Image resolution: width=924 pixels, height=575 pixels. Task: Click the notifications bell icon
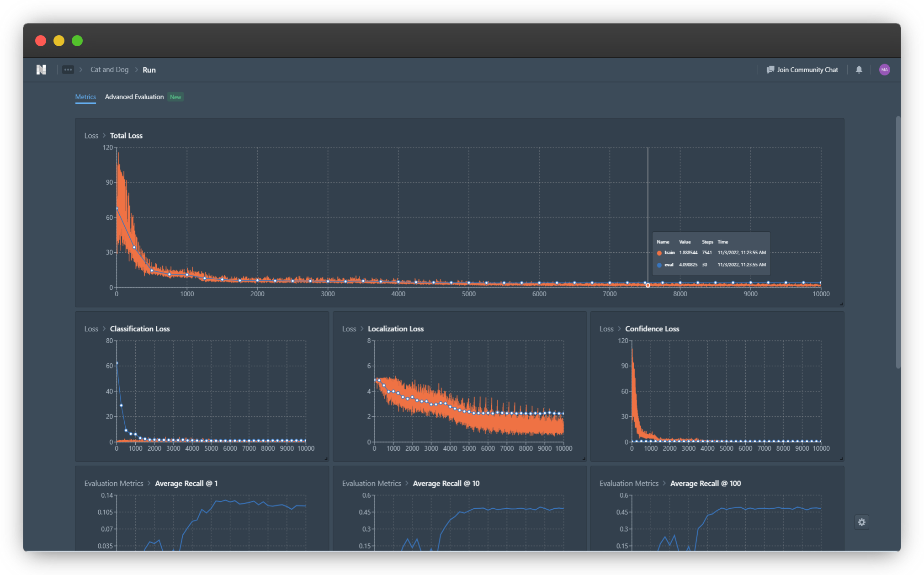(x=859, y=69)
